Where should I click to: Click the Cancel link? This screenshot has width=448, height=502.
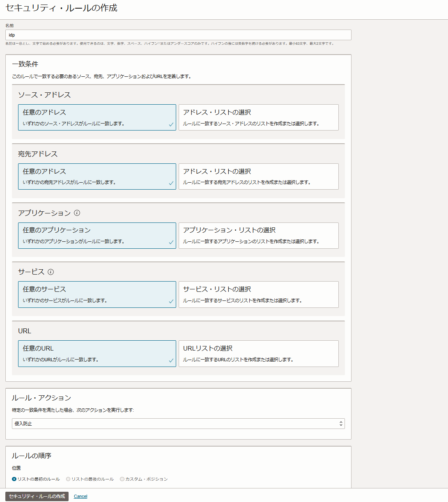pos(80,496)
